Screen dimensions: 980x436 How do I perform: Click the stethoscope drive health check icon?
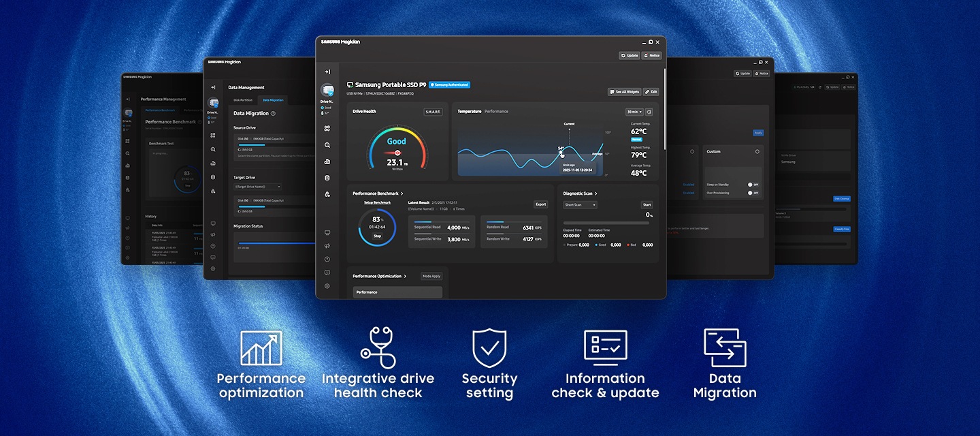pos(378,347)
